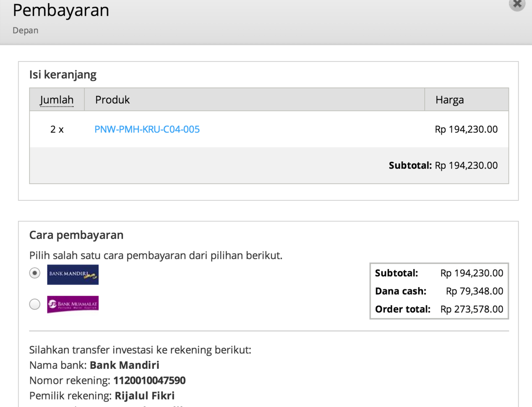Open the PNW-PMH-KRU-C04-005 product link
Screen dimensions: 532x407
[x=147, y=129]
